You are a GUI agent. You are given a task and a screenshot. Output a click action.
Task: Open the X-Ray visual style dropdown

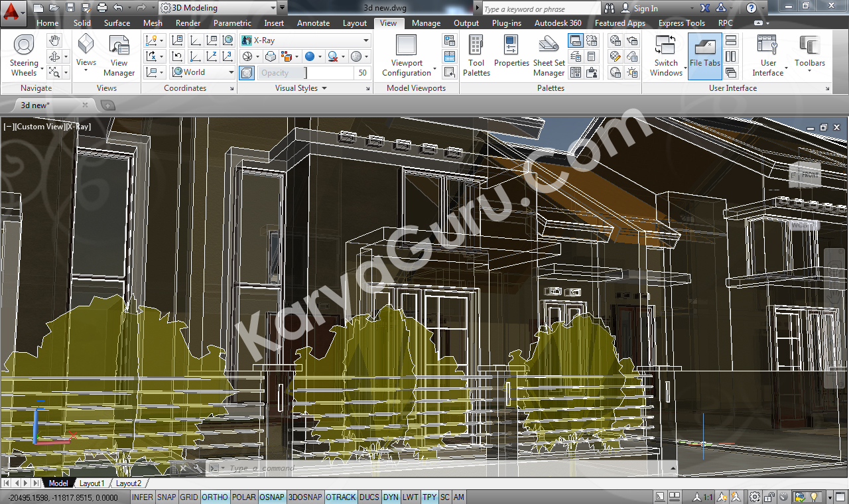[305, 40]
